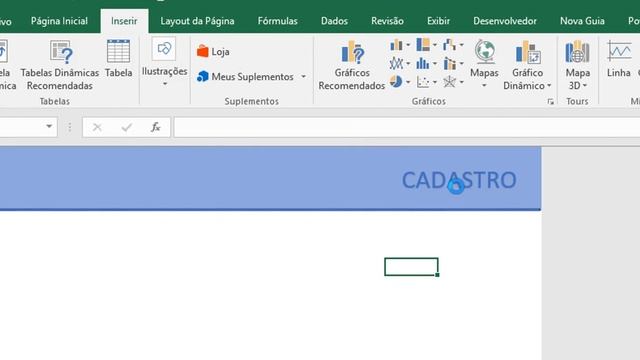Open the Name Box dropdown arrow

49,127
